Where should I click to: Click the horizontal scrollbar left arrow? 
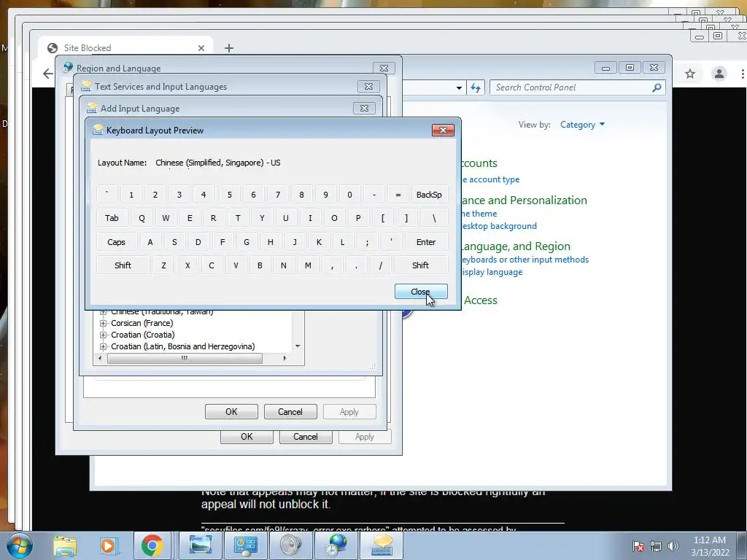pos(100,358)
